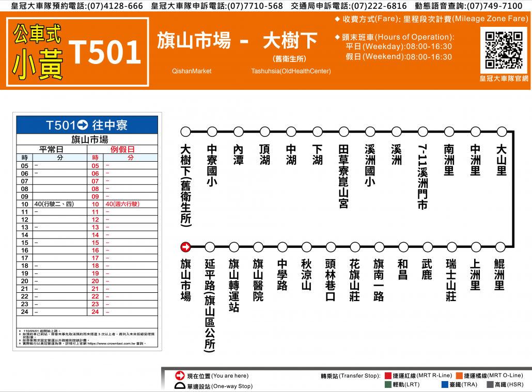Select the 例假日 holiday column header

pyautogui.click(x=122, y=149)
